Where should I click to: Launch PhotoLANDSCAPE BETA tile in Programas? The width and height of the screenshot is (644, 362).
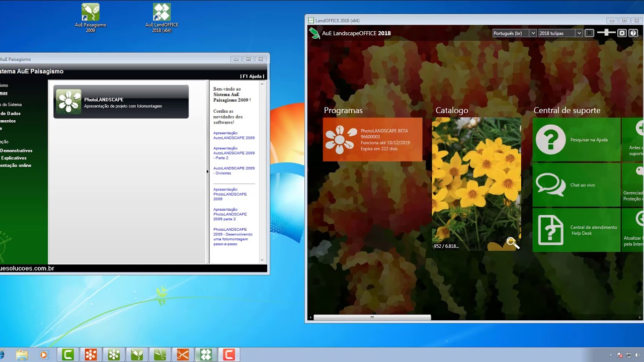pos(372,139)
